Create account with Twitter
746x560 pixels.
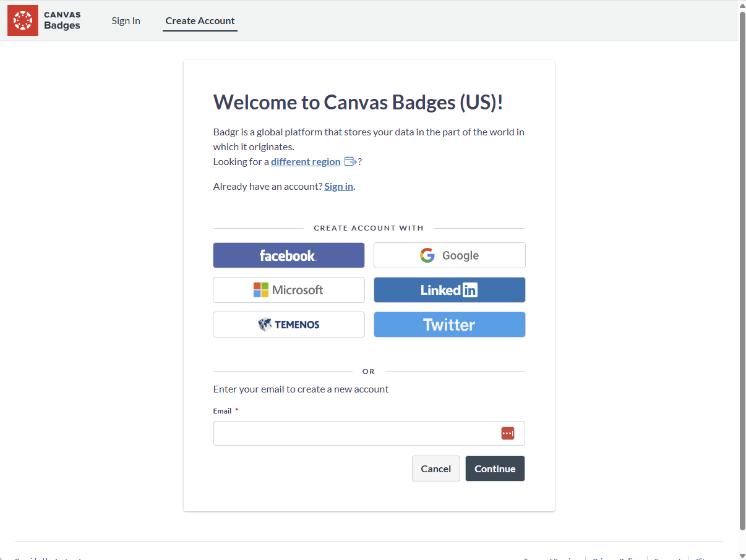(x=450, y=325)
